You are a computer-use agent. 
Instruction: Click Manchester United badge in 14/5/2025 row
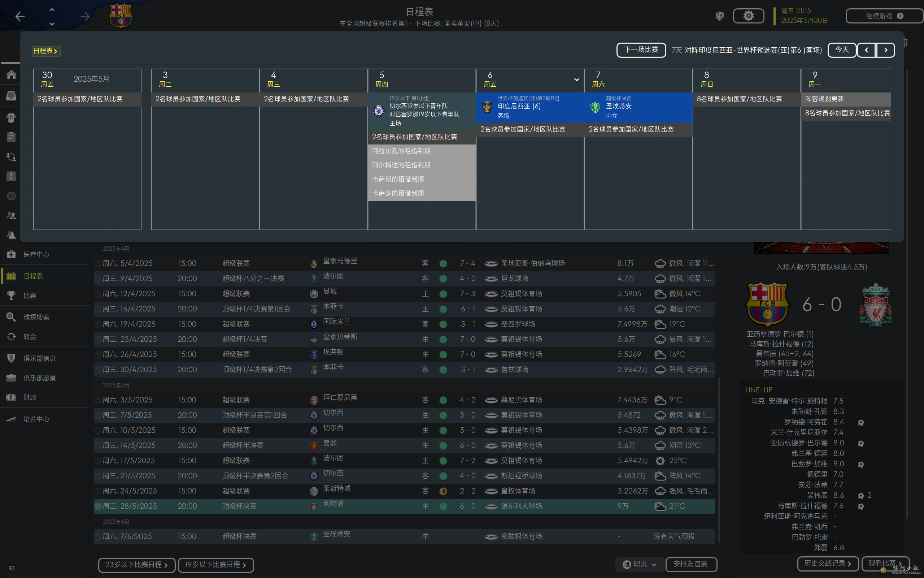tap(314, 446)
